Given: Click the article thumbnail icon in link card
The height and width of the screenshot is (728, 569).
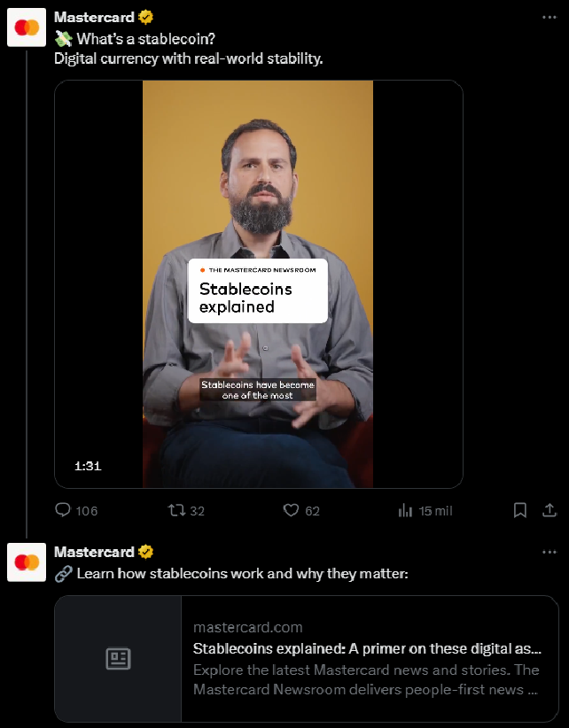Looking at the screenshot, I should coord(118,659).
